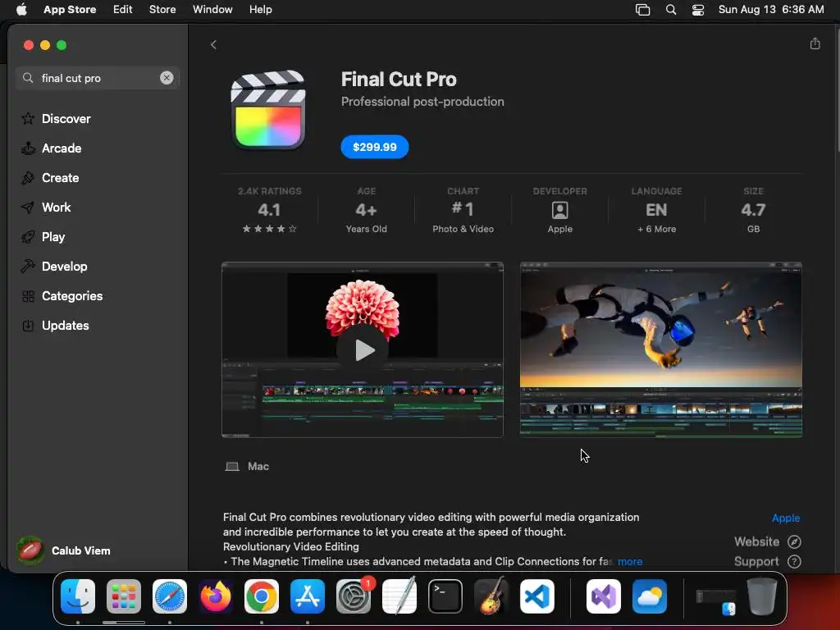
Task: Click the #1 Photo & Video chart entry
Action: click(463, 210)
